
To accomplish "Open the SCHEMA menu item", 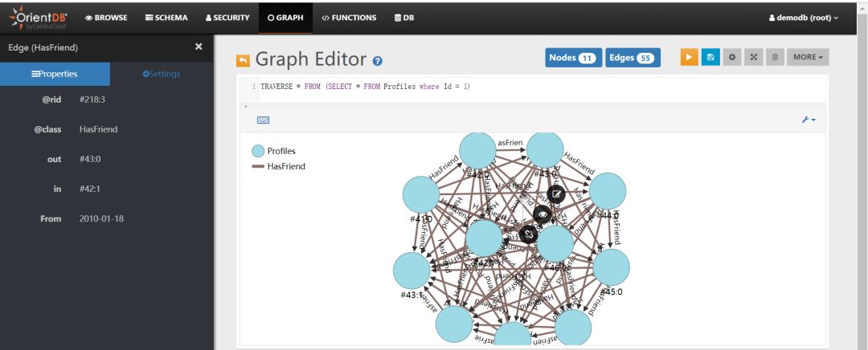I will 167,18.
